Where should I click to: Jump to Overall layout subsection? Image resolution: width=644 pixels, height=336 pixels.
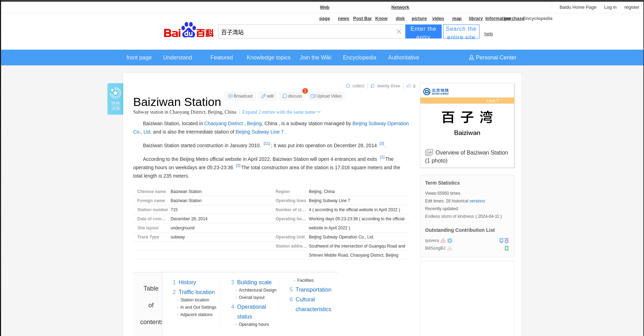coord(252,298)
